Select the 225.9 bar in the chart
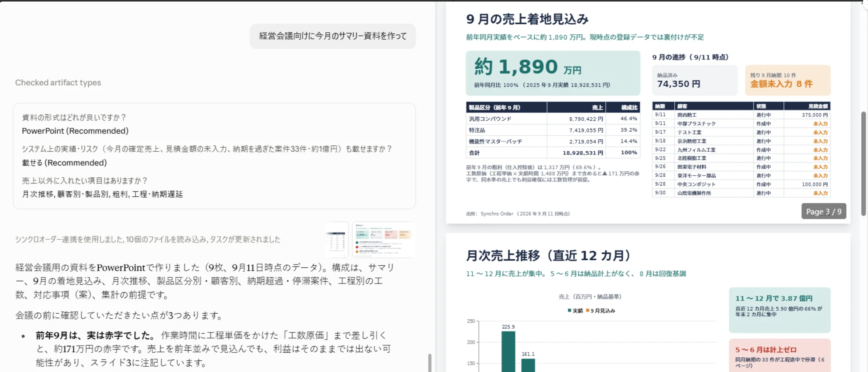The width and height of the screenshot is (868, 372). click(x=508, y=351)
